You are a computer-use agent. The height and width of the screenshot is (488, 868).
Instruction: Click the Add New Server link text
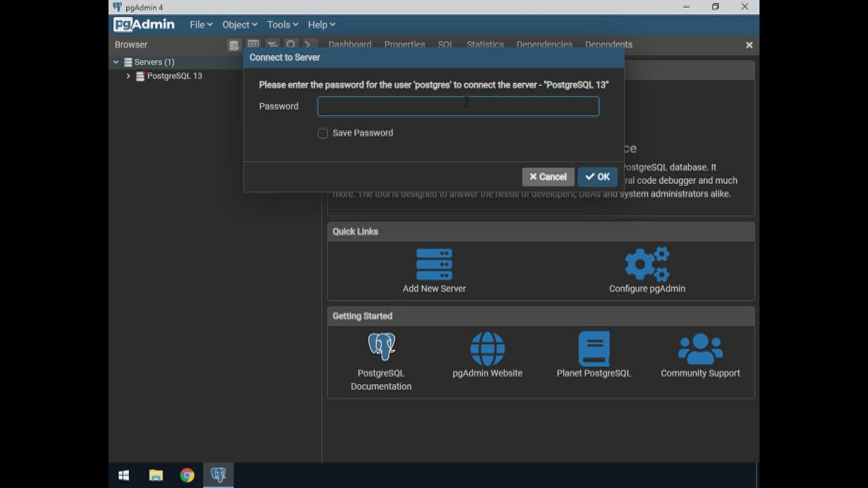434,289
